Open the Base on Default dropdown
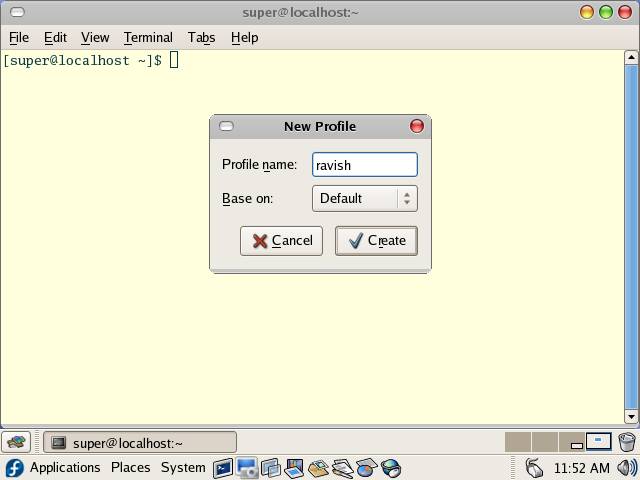Screen dimensions: 640x480 364,198
